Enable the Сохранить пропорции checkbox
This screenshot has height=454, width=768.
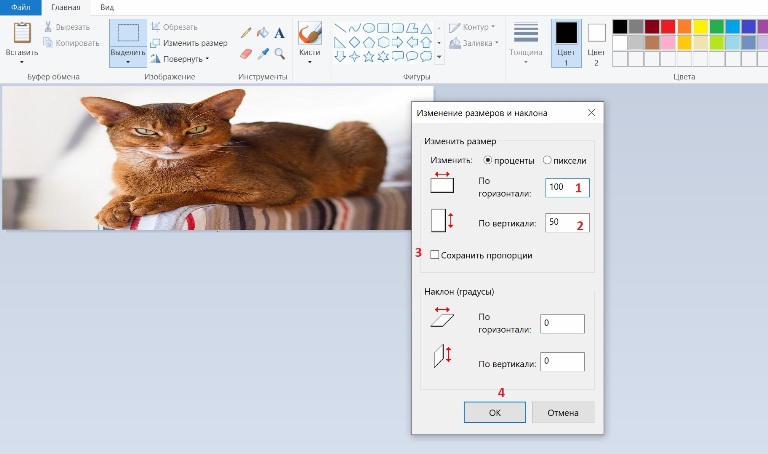(x=435, y=256)
